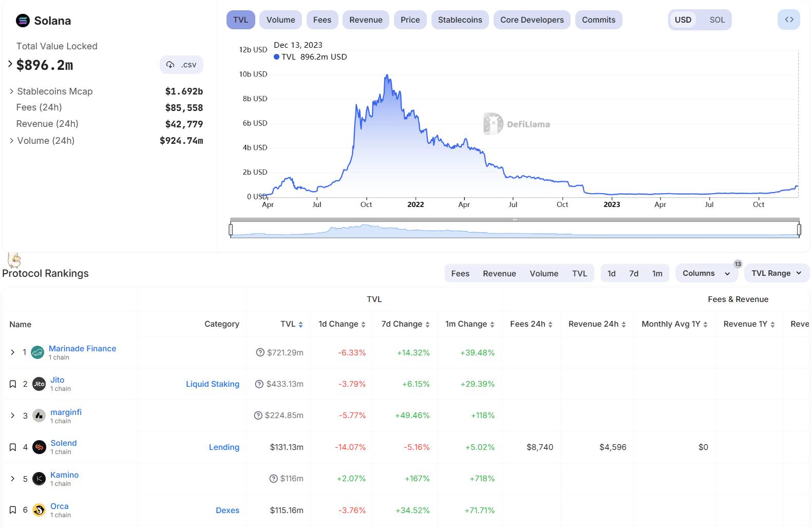Show Revenue columns in rankings
This screenshot has height=528, width=812.
click(499, 273)
